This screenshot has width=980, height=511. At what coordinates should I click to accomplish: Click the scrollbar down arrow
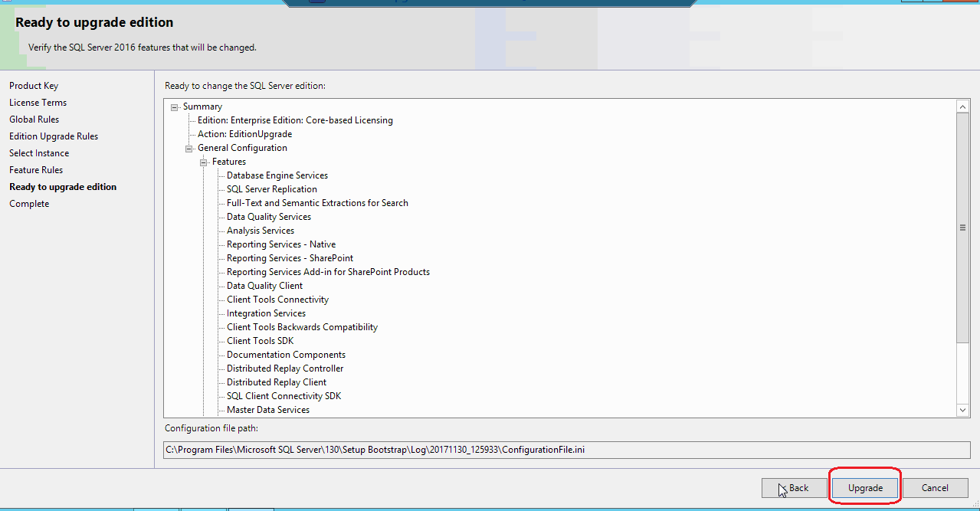point(962,409)
